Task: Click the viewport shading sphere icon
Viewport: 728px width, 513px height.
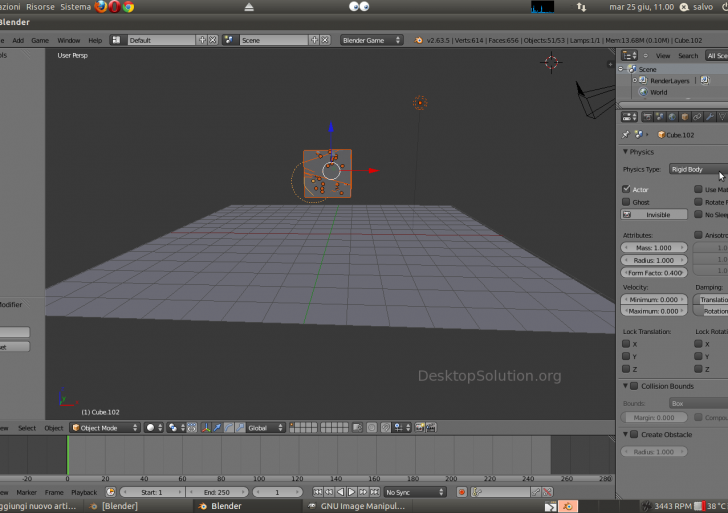Action: coord(151,428)
